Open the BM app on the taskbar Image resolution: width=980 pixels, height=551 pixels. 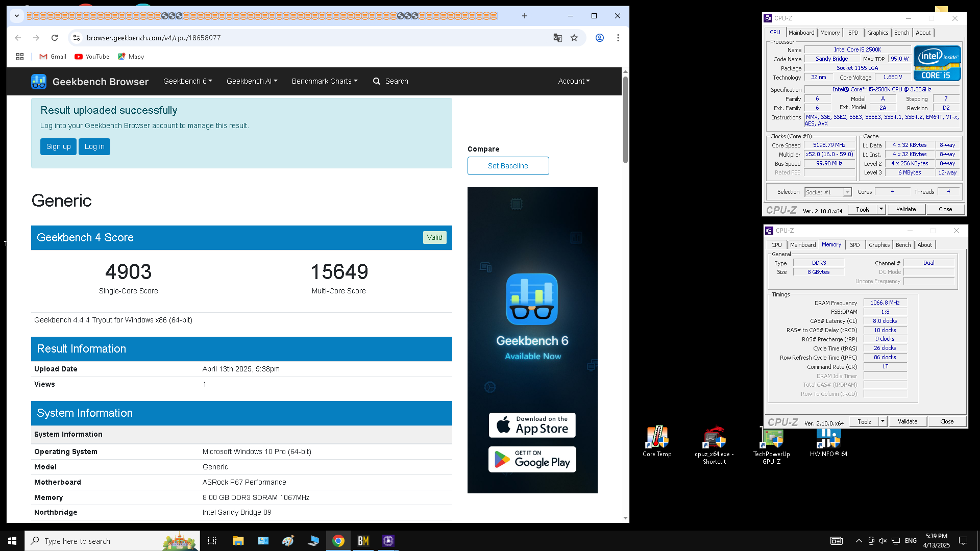pyautogui.click(x=363, y=541)
